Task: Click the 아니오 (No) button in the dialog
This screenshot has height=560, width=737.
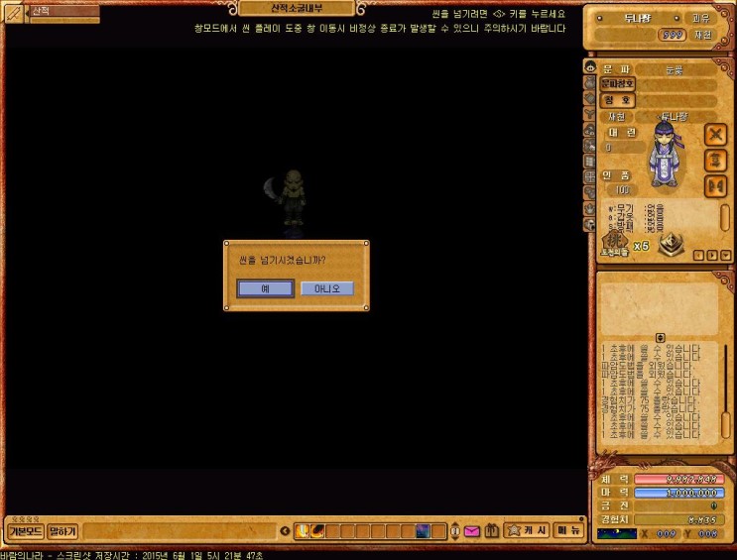Action: coord(326,288)
